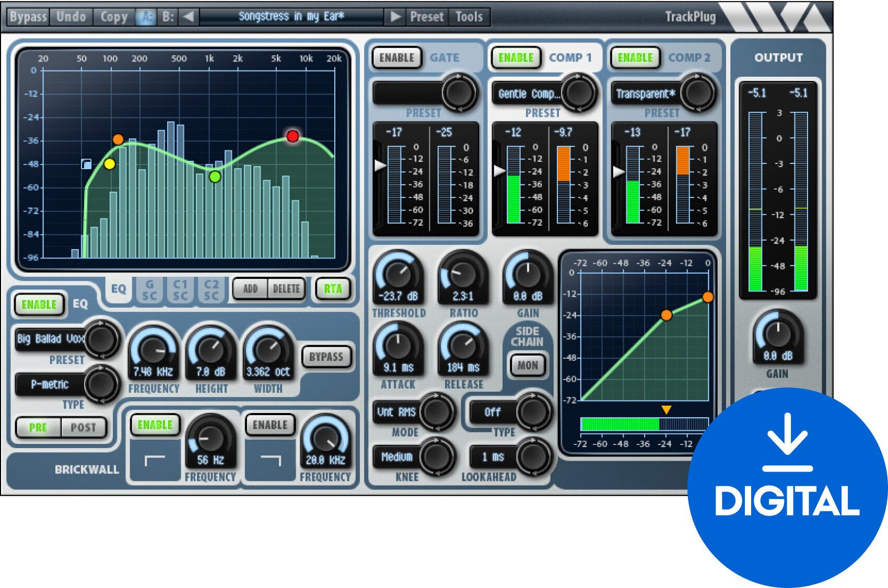Toggle the high brickwall Enable button
Screen dimensions: 888x588
click(x=270, y=425)
